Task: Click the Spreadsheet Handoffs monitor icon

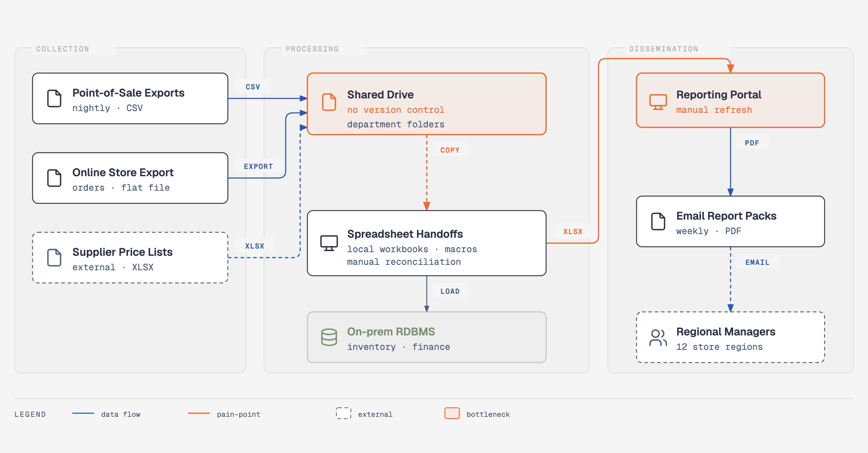Action: point(329,243)
